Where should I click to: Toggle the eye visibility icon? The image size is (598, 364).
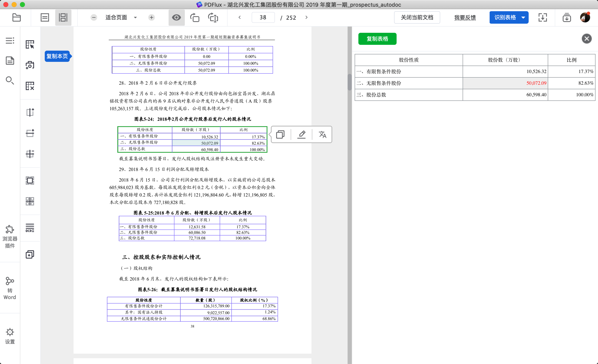click(176, 17)
